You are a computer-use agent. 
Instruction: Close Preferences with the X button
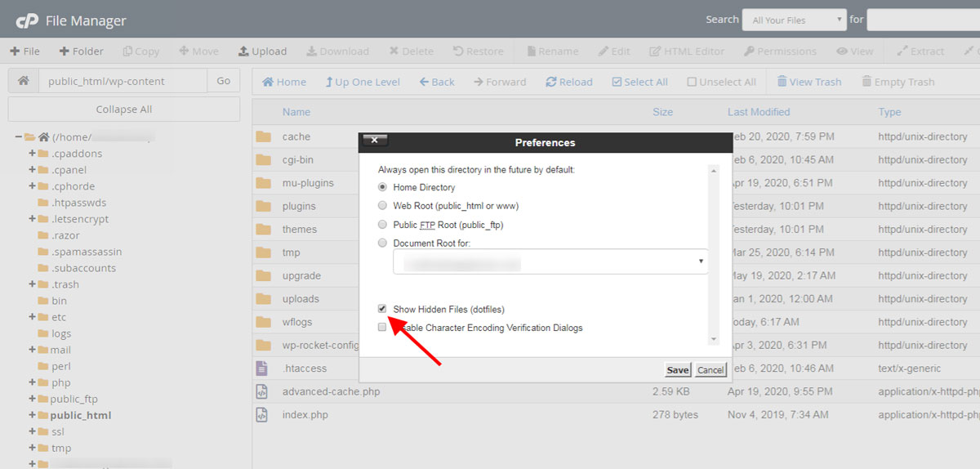point(375,140)
